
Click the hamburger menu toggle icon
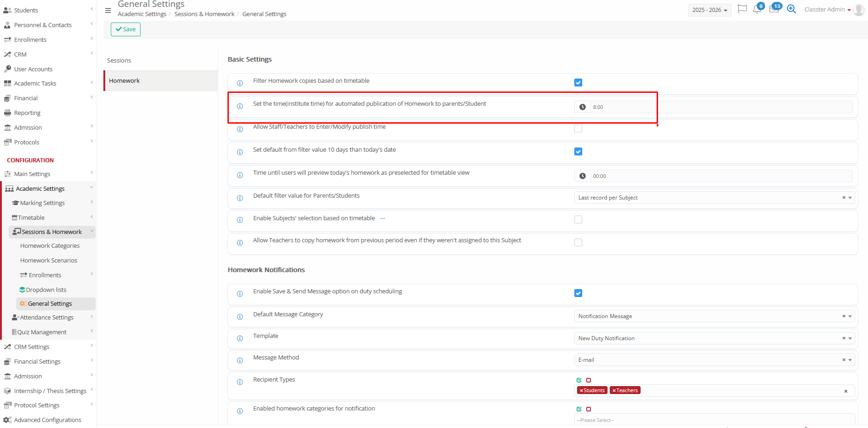[108, 11]
